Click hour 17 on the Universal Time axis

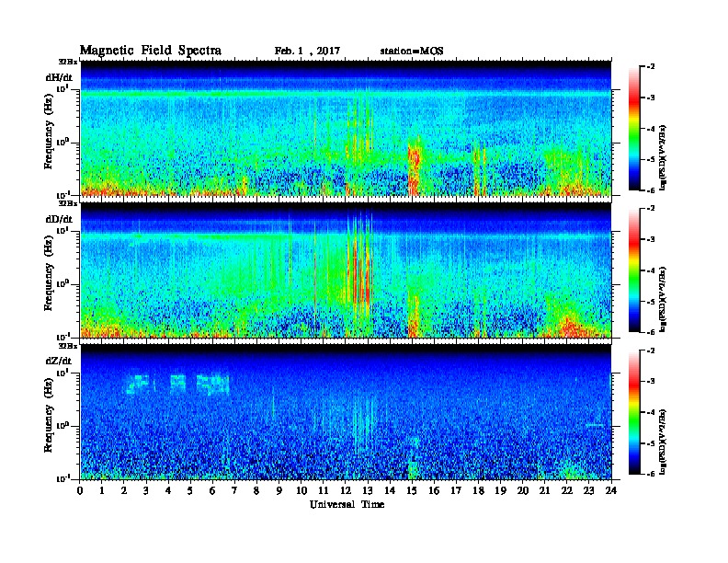tap(456, 490)
